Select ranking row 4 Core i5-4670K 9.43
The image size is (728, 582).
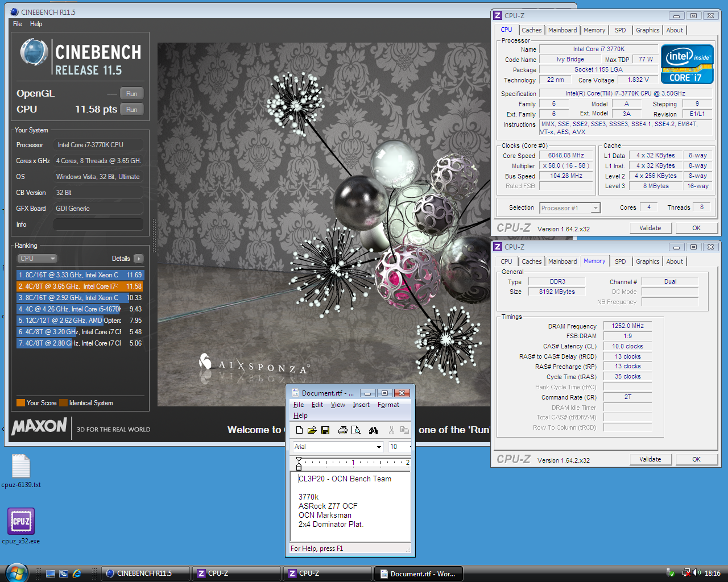80,309
